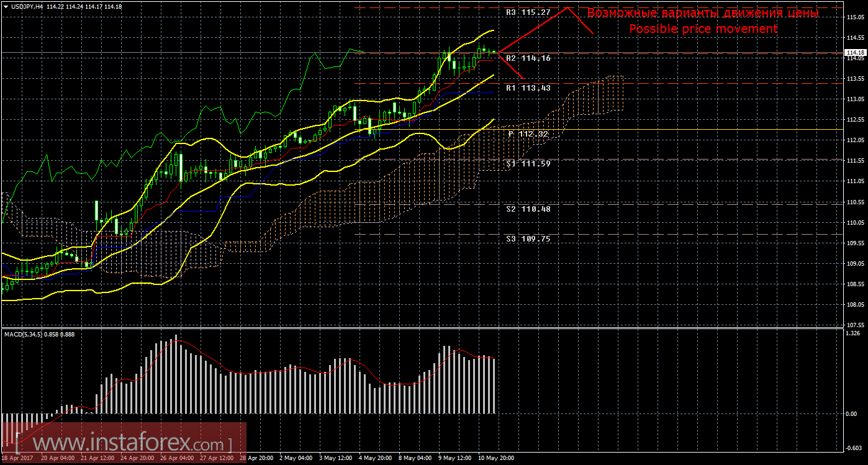This screenshot has height=465, width=868.
Task: Click the 108.05 price axis value
Action: [x=854, y=305]
